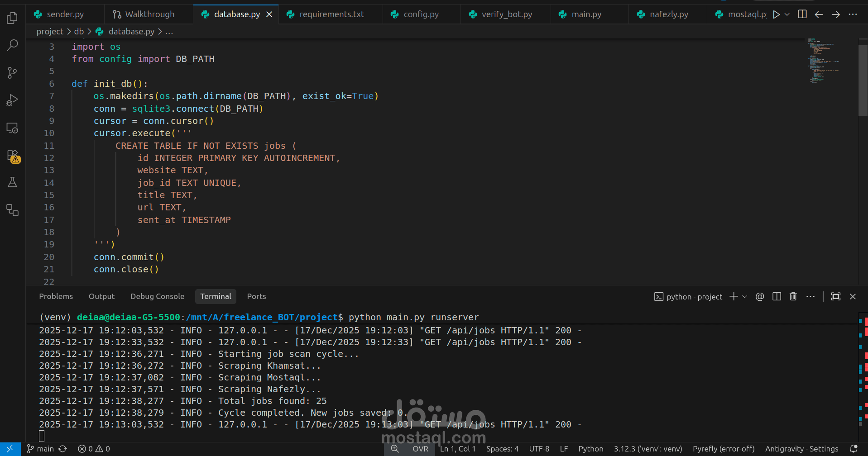The image size is (868, 456).
Task: Open the remote window indicator
Action: click(10, 449)
